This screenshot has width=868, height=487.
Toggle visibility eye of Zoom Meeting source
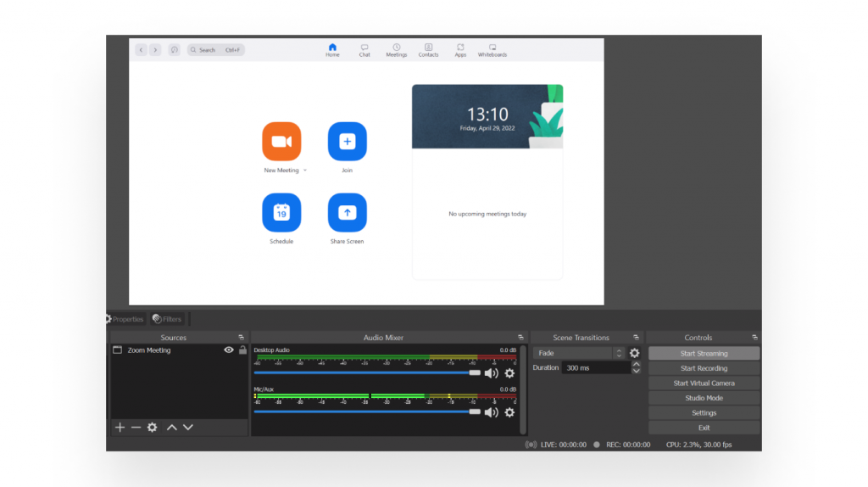tap(229, 350)
